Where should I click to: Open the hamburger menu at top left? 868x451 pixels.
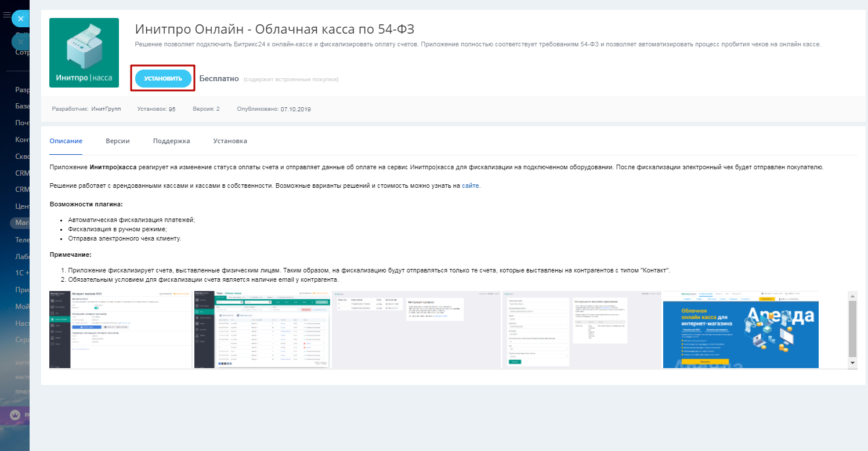tap(6, 15)
